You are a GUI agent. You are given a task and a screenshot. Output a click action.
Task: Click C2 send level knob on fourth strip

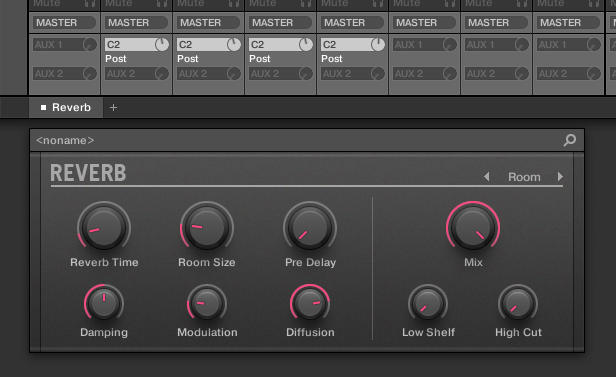pyautogui.click(x=306, y=45)
